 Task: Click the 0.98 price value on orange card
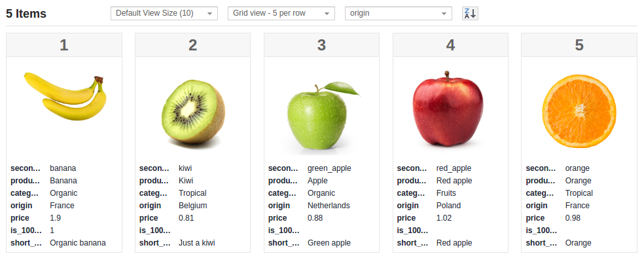point(573,218)
